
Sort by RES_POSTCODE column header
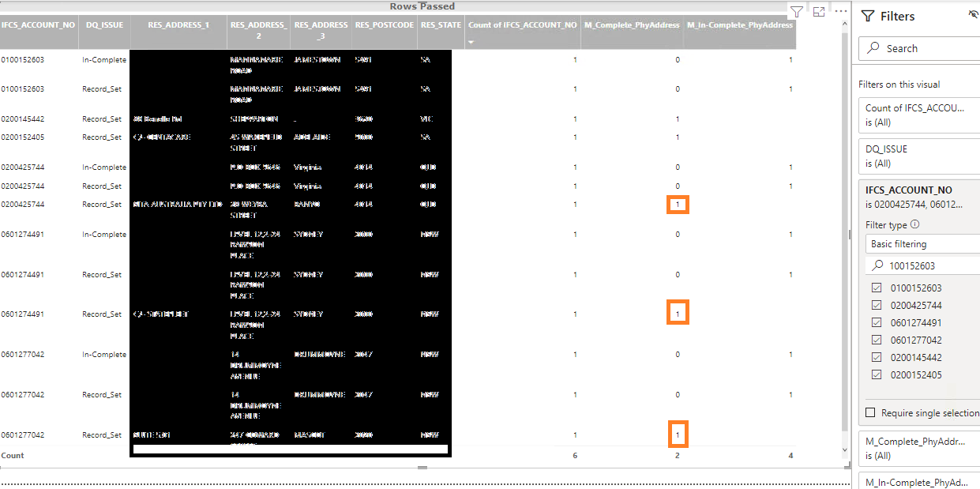click(x=385, y=25)
